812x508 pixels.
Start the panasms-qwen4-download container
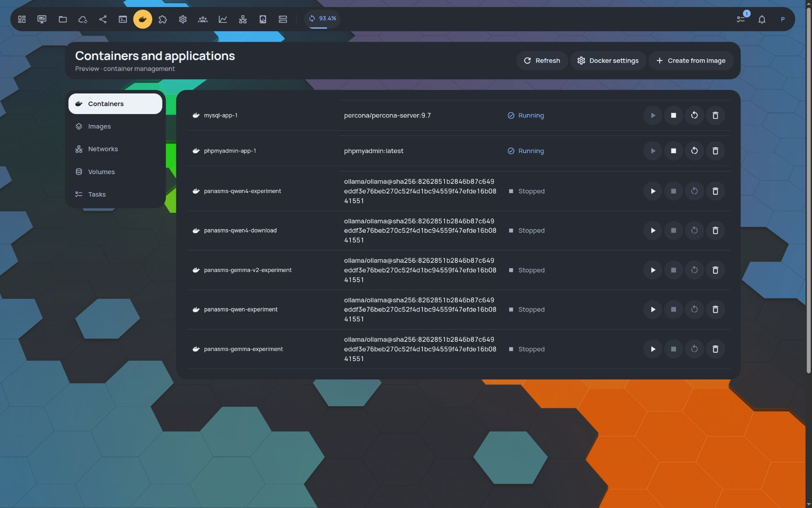coord(653,231)
